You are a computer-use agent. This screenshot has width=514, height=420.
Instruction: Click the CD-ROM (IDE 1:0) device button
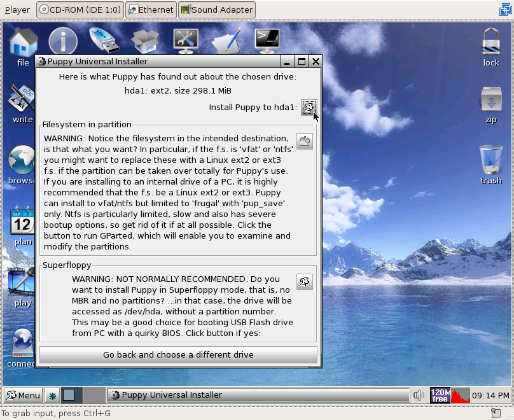80,10
